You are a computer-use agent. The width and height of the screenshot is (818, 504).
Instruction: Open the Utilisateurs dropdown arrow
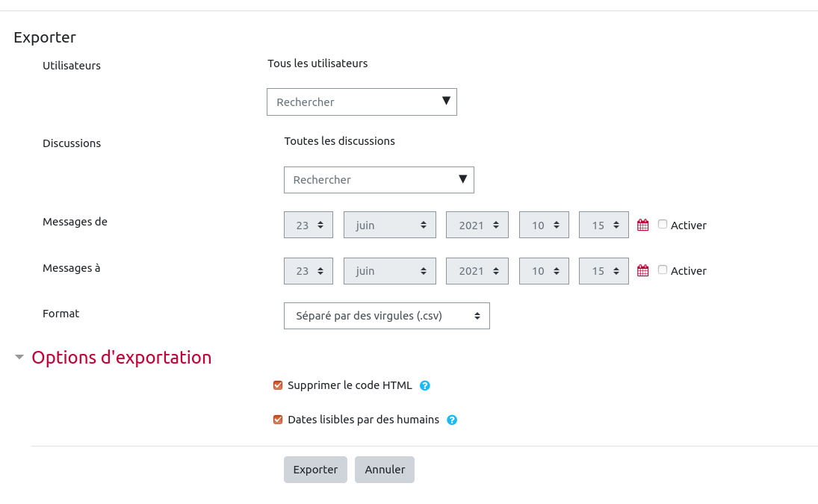(446, 101)
